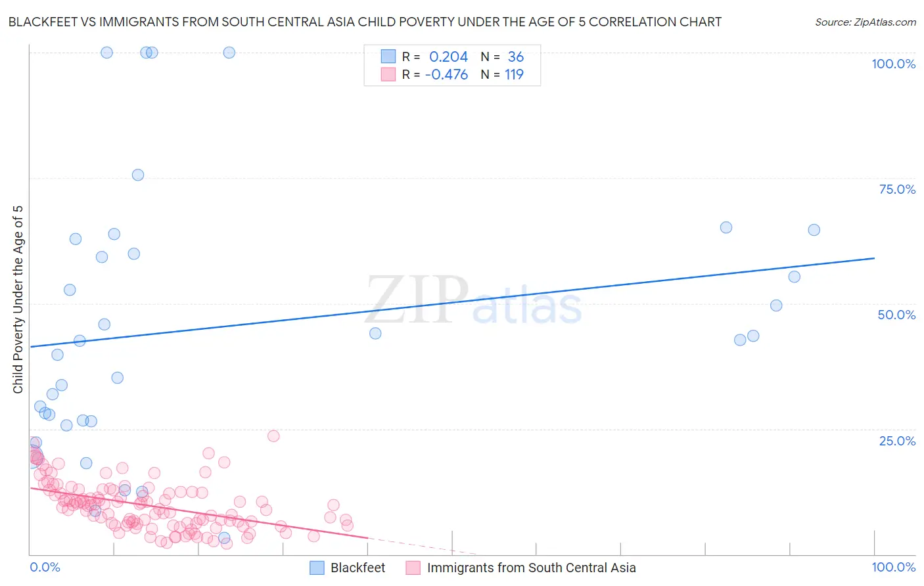Click the blue Blackfeet legend swatch at bottom
Viewport: 924px width, 586px height.
coord(317,568)
